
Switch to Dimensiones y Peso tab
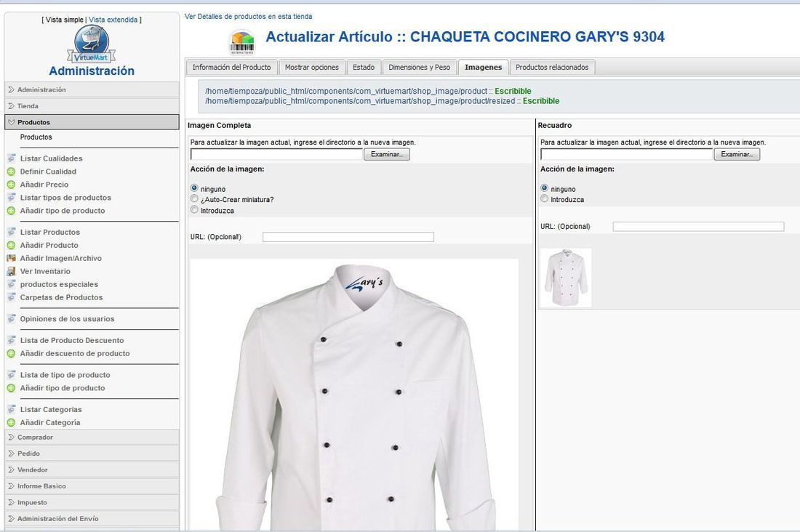(x=420, y=68)
